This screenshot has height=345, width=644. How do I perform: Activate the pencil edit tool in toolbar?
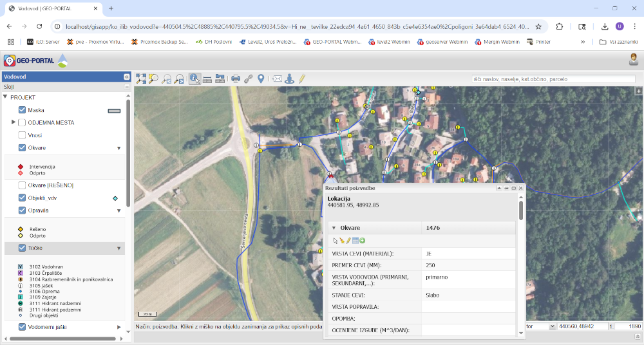pyautogui.click(x=302, y=79)
